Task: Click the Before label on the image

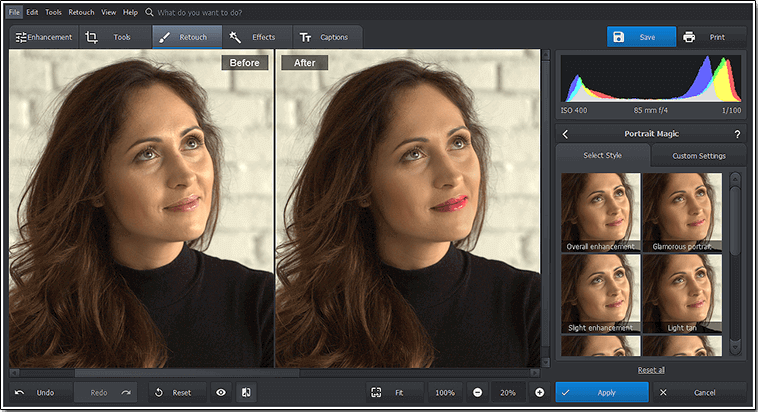Action: click(x=245, y=63)
